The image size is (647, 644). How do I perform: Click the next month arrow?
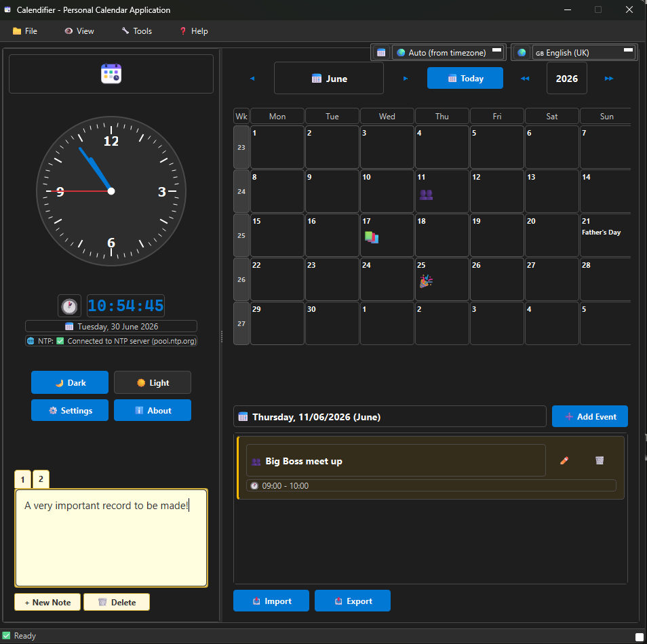coord(406,79)
